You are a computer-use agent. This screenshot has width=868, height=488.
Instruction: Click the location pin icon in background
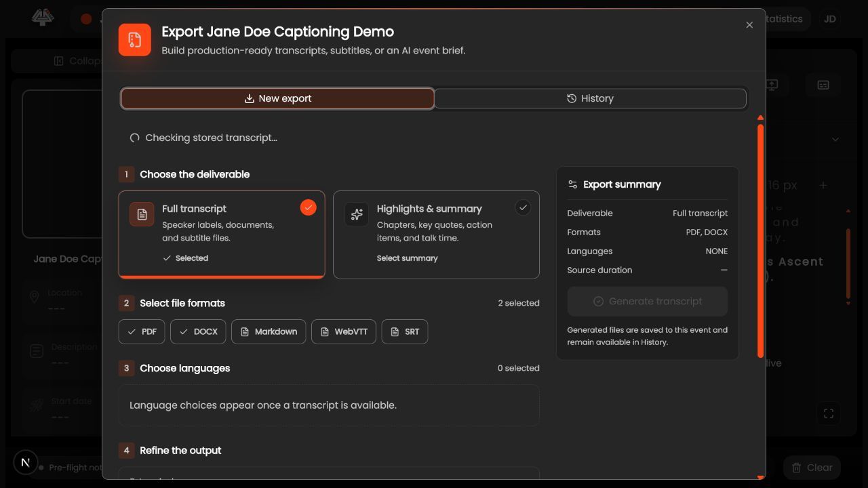click(35, 297)
